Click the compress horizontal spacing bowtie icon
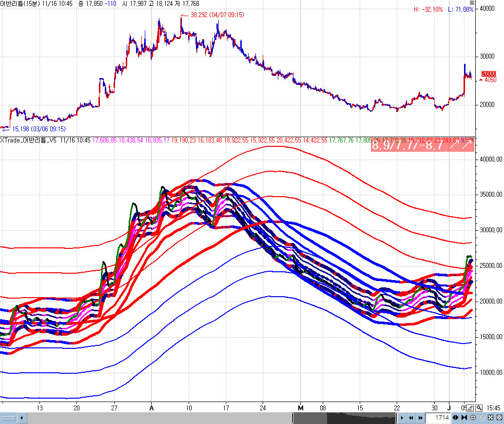The image size is (504, 424). 464,418
